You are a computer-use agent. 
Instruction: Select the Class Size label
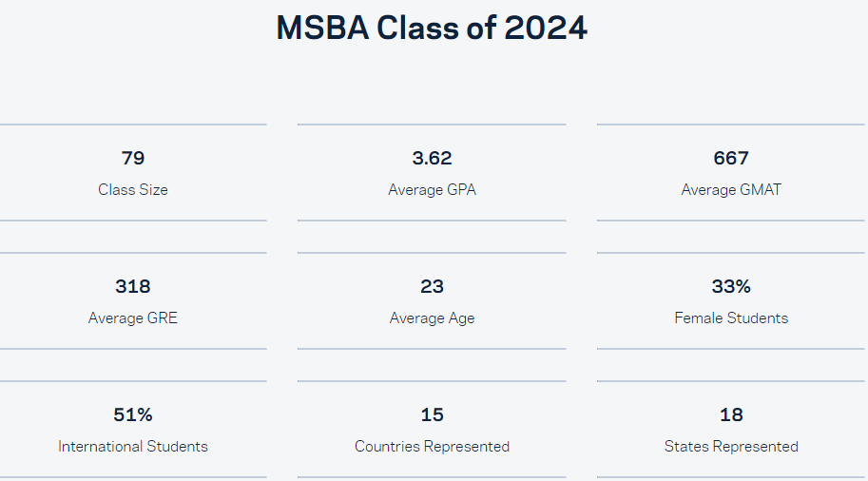133,189
